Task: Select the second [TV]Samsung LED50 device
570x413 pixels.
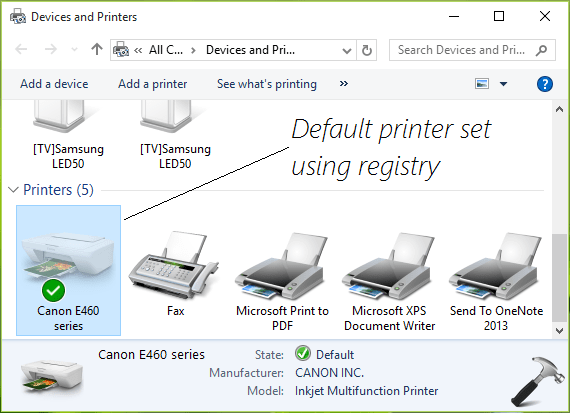Action: (x=175, y=135)
